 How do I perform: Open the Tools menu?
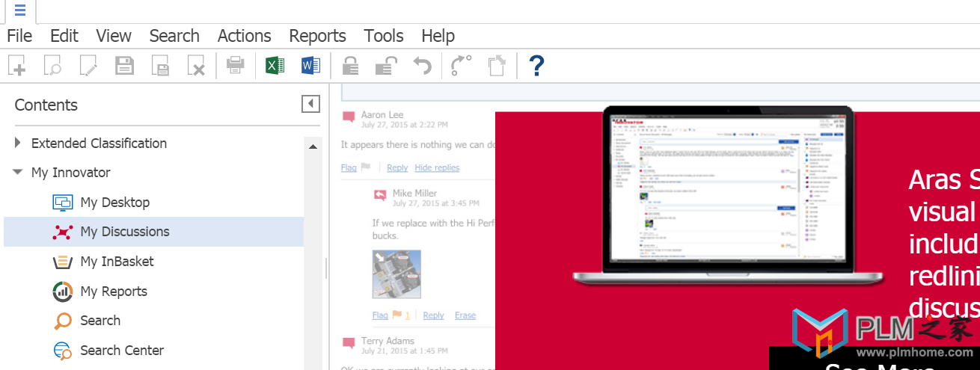384,36
